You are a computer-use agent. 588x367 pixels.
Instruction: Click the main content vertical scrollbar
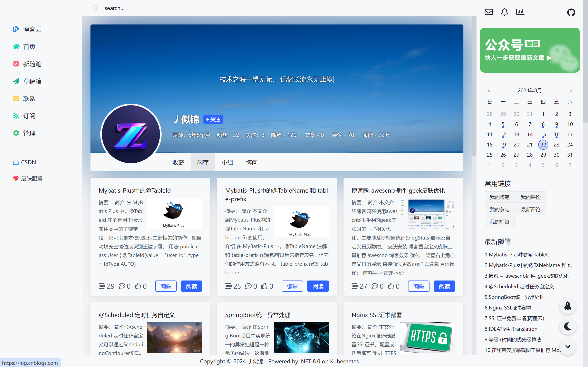pos(474,86)
